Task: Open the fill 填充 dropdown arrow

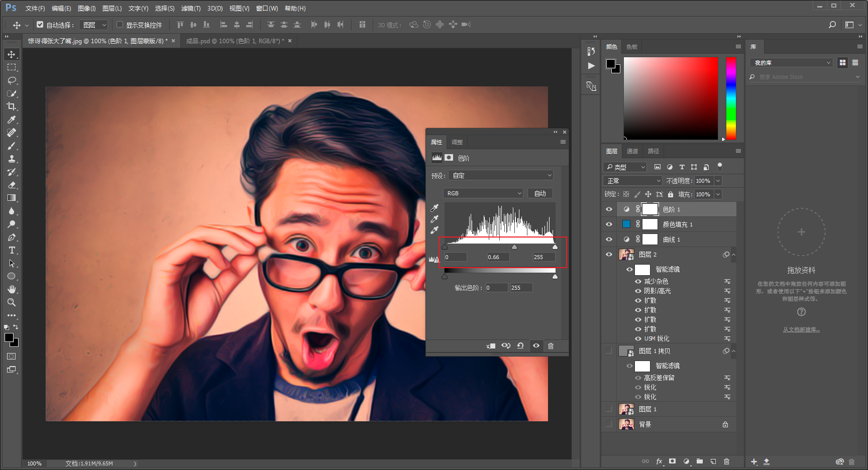Action: coord(718,194)
